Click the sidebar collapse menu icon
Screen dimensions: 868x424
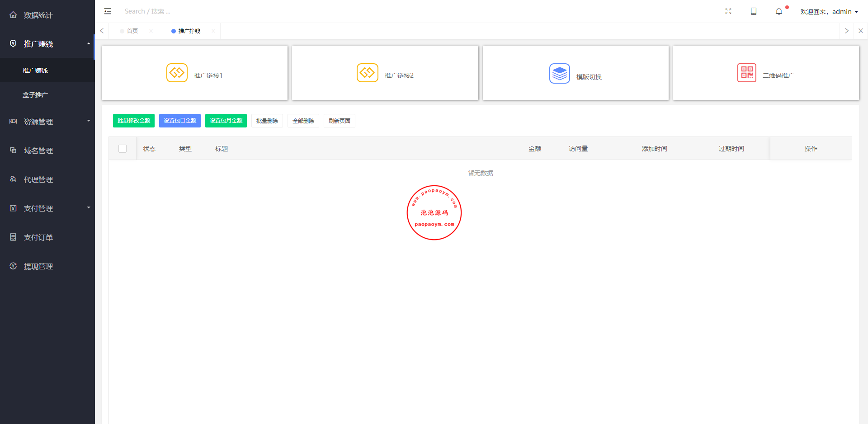pos(108,11)
